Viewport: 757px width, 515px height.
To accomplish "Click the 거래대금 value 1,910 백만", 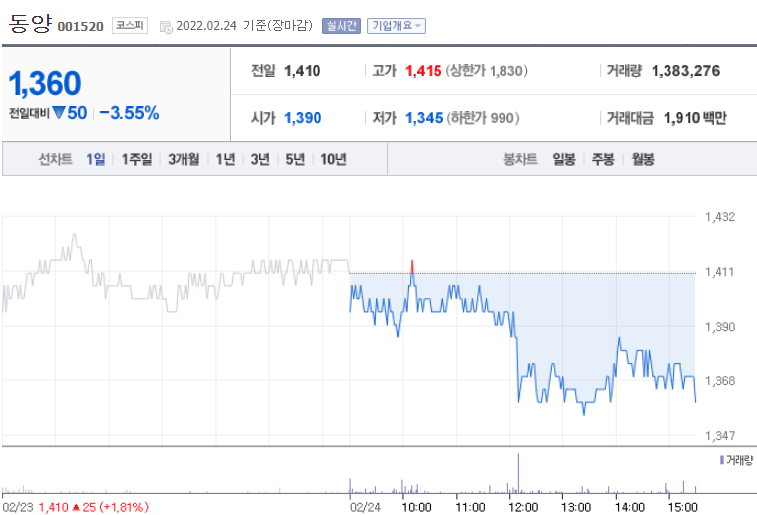I will [695, 118].
